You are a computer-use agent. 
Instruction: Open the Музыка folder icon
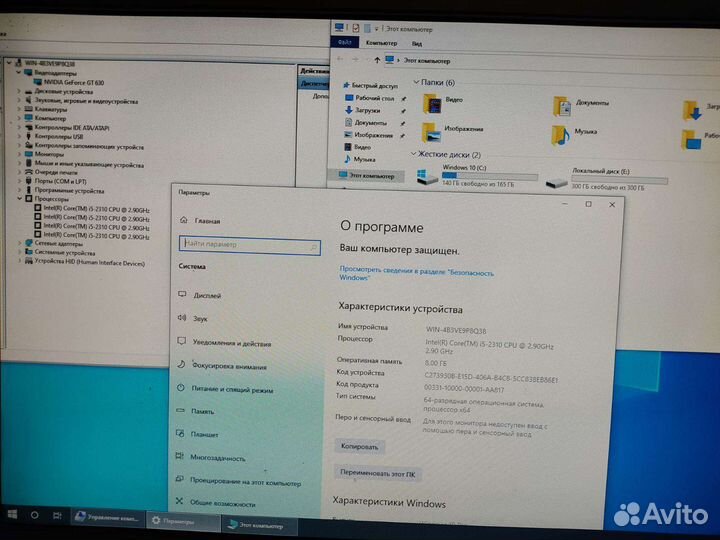coord(561,132)
